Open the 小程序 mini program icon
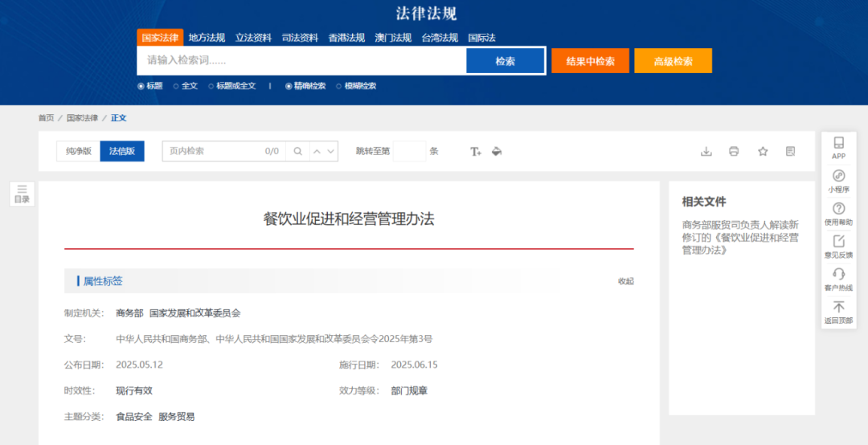Screen dimensions: 868x445 [838, 181]
